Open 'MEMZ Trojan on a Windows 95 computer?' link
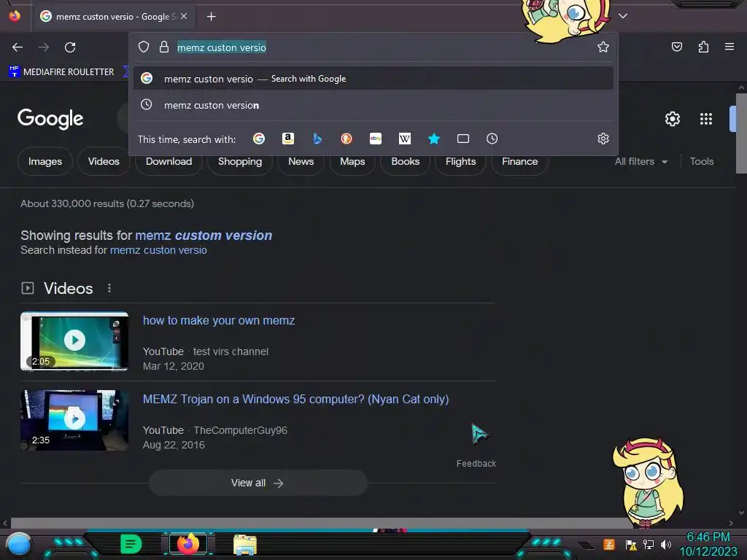The height and width of the screenshot is (560, 747). point(296,399)
